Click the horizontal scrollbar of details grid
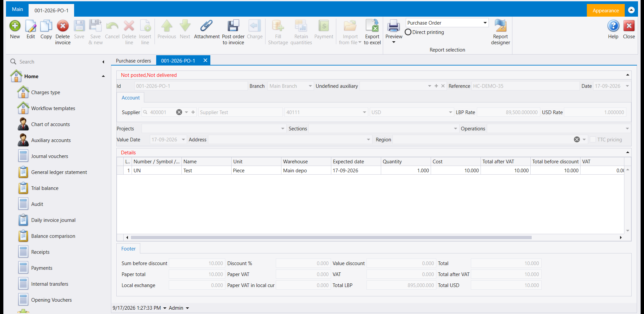Viewport: 644px width, 314px height. (331, 237)
